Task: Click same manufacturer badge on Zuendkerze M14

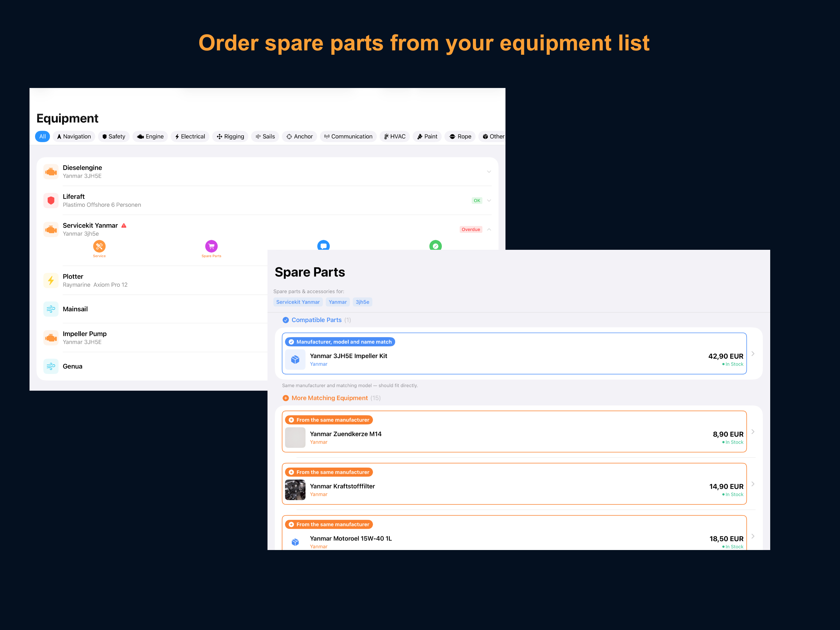Action: tap(329, 420)
